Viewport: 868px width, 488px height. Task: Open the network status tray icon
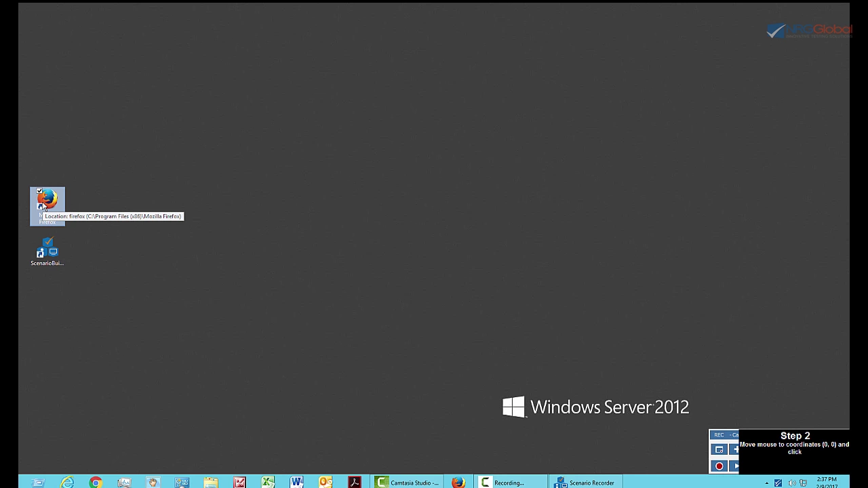pyautogui.click(x=804, y=483)
